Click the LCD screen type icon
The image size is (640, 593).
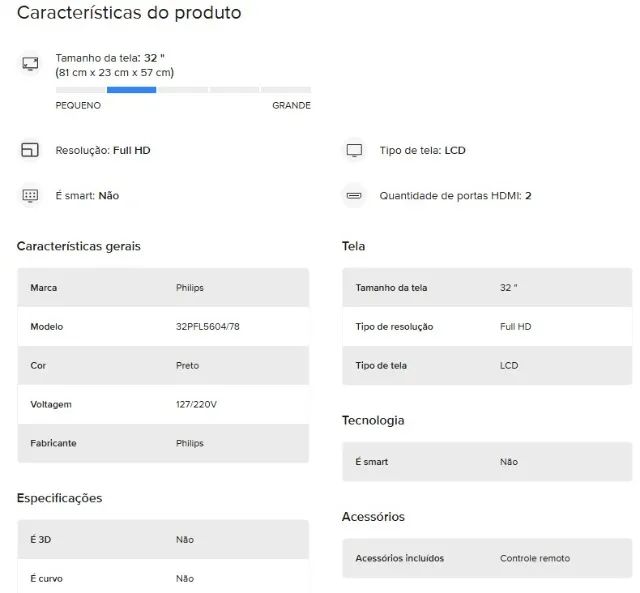(x=354, y=150)
